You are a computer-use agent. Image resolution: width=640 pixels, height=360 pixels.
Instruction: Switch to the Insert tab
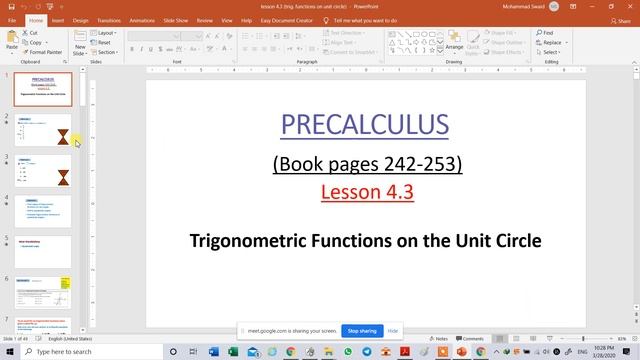(x=58, y=20)
